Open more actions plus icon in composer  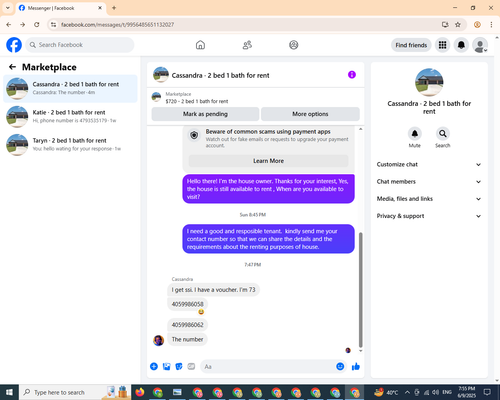(154, 367)
